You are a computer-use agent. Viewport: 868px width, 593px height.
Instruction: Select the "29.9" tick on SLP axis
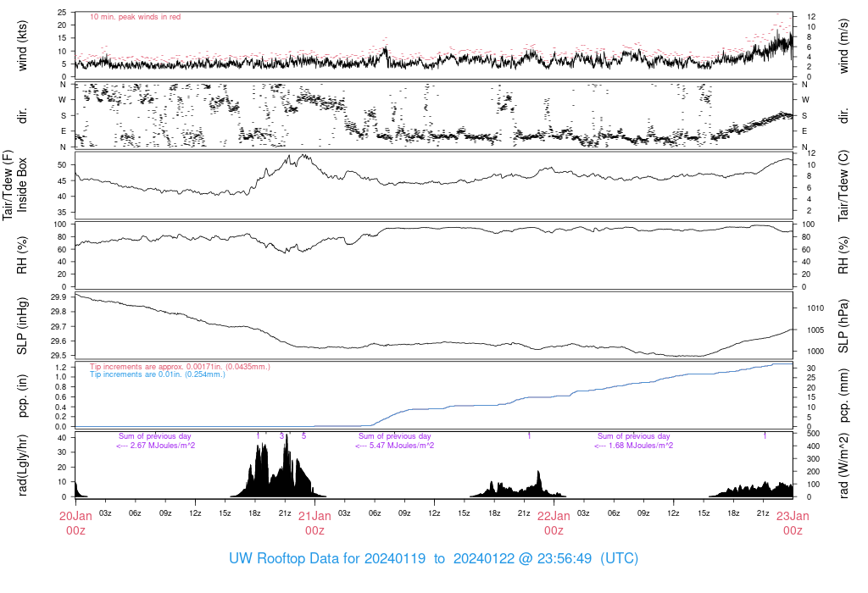pos(58,297)
